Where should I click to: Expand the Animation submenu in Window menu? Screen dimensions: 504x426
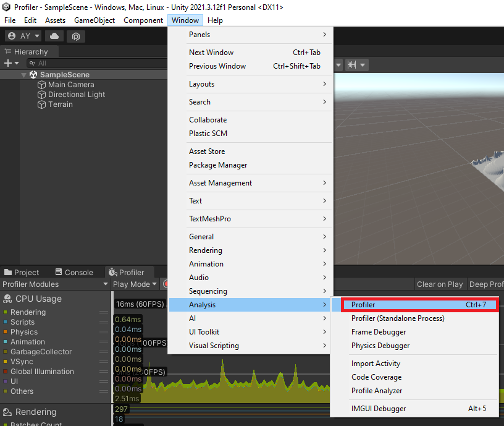pyautogui.click(x=250, y=264)
